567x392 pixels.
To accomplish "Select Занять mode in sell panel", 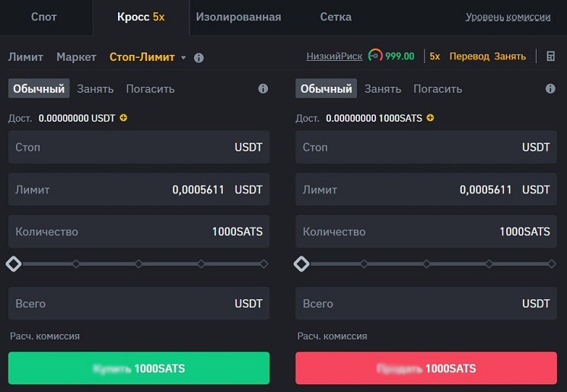I will [x=383, y=89].
